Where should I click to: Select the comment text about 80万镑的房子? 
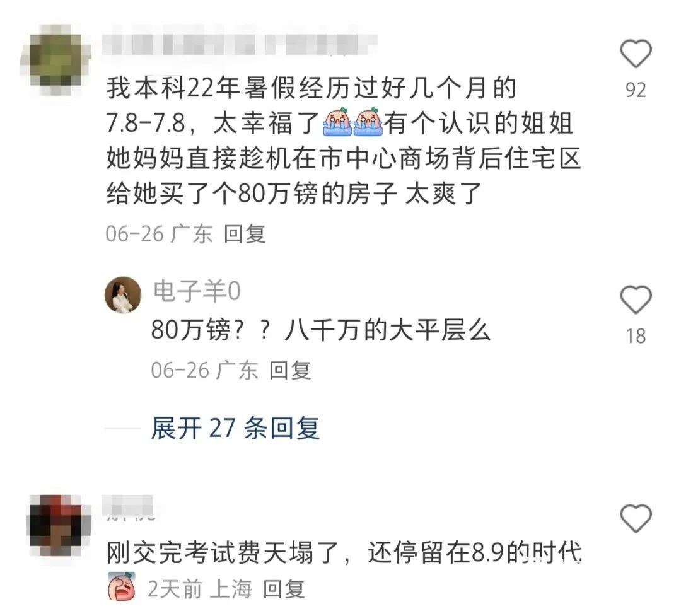tap(344, 141)
